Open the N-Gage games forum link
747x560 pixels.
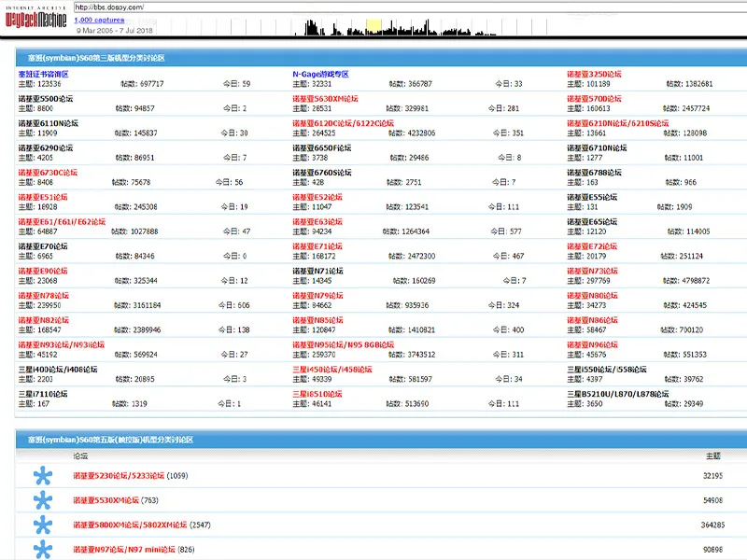pyautogui.click(x=320, y=75)
